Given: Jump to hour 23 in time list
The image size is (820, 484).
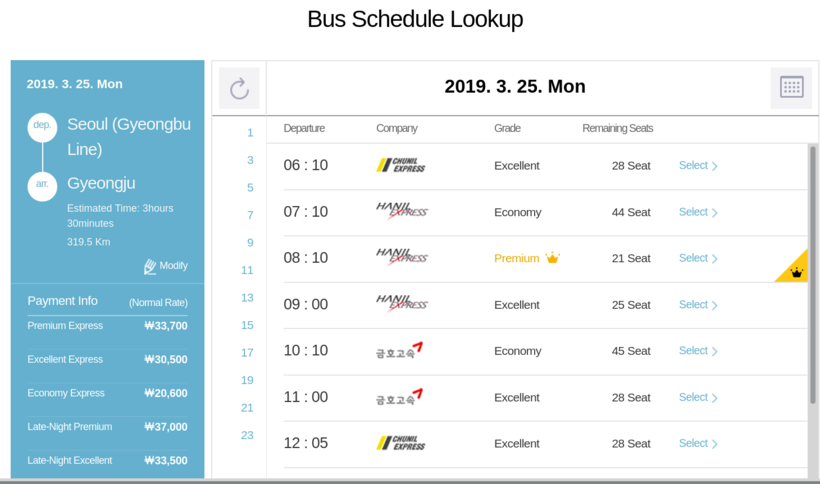Looking at the screenshot, I should point(248,435).
